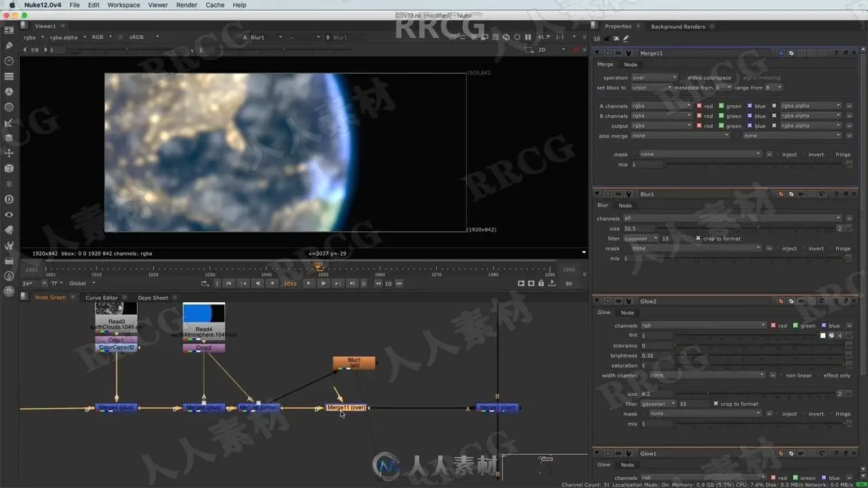This screenshot has width=868, height=488.
Task: Uncheck the red channel for A channels
Action: [x=699, y=106]
